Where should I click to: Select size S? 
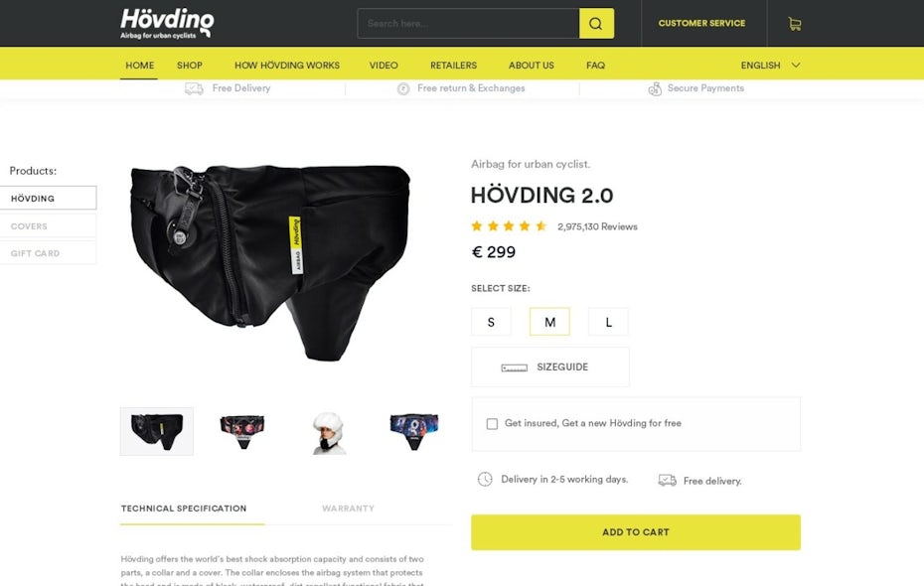(x=491, y=322)
